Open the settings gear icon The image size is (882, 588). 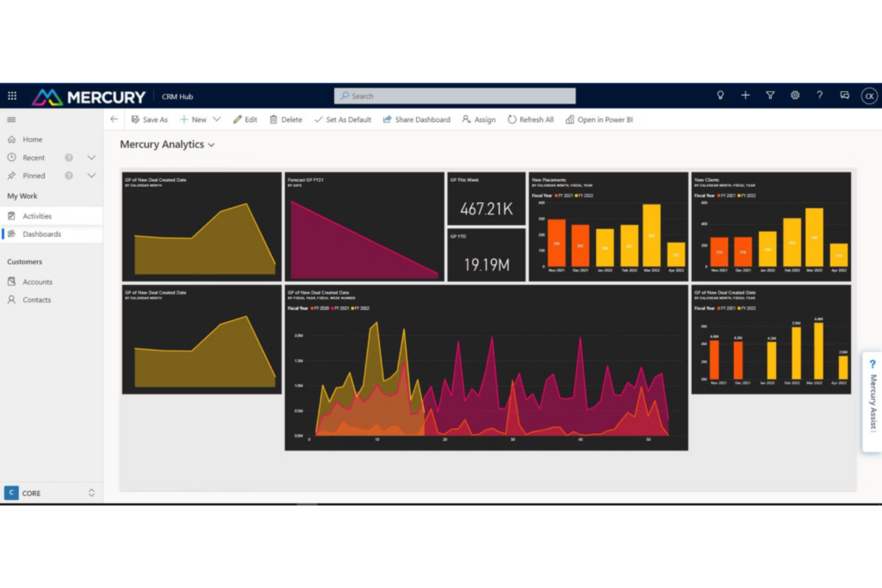[795, 95]
